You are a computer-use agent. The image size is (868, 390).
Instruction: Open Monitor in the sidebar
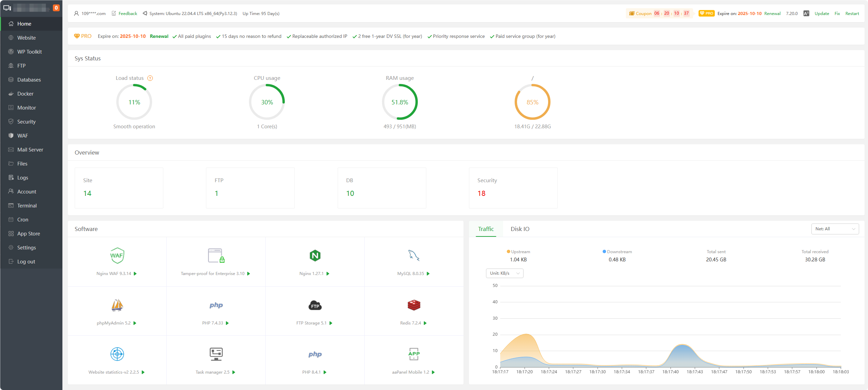[x=31, y=108]
